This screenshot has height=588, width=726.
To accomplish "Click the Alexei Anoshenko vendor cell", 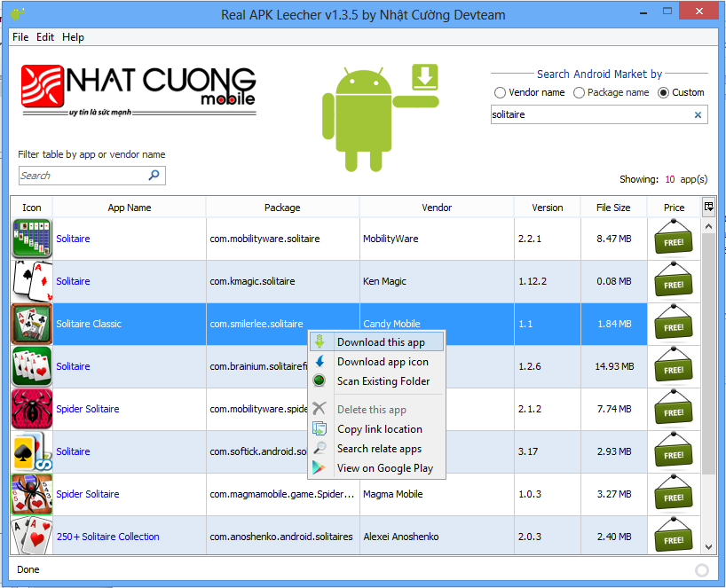I will coord(437,537).
